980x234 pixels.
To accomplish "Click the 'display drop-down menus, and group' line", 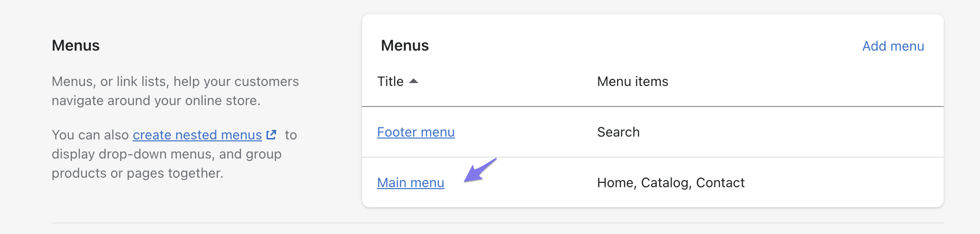I will point(166,154).
